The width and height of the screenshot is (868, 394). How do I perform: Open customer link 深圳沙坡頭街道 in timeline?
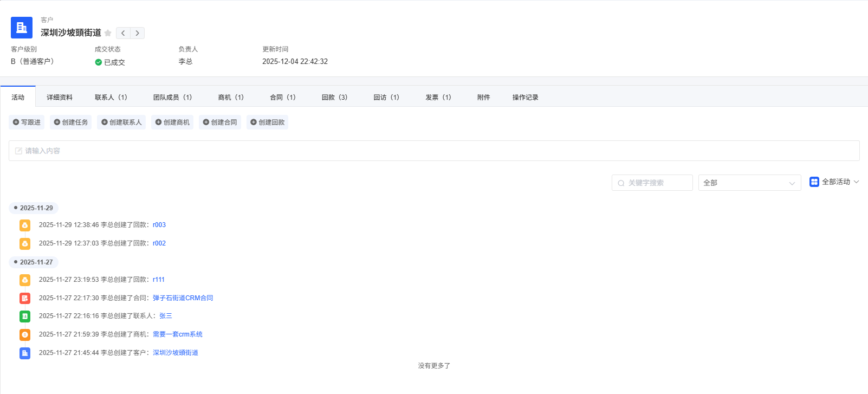point(176,353)
